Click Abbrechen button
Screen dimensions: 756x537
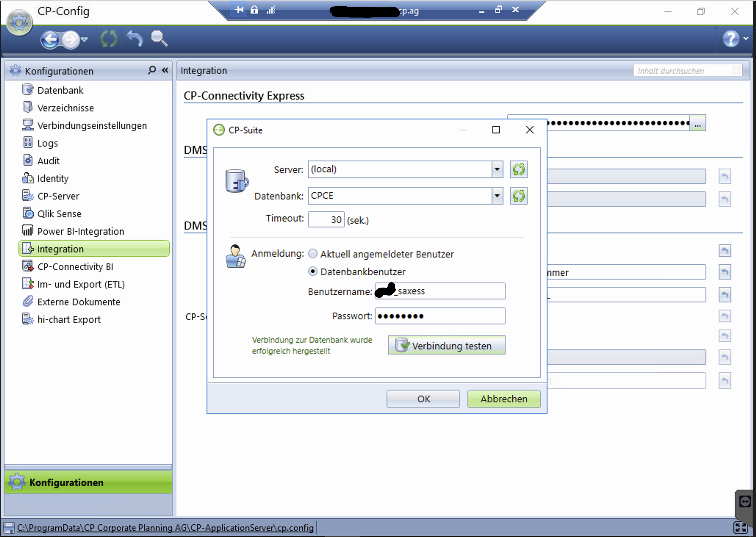pos(504,399)
